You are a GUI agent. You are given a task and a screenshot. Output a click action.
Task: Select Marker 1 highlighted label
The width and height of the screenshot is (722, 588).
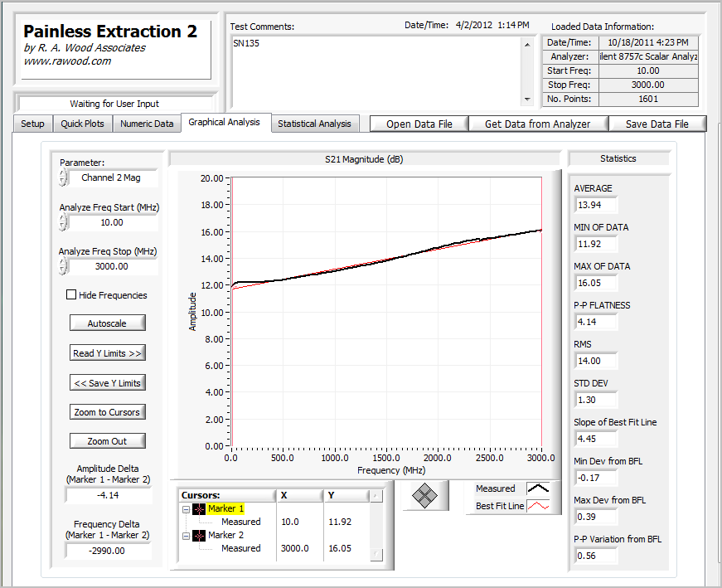pos(225,508)
